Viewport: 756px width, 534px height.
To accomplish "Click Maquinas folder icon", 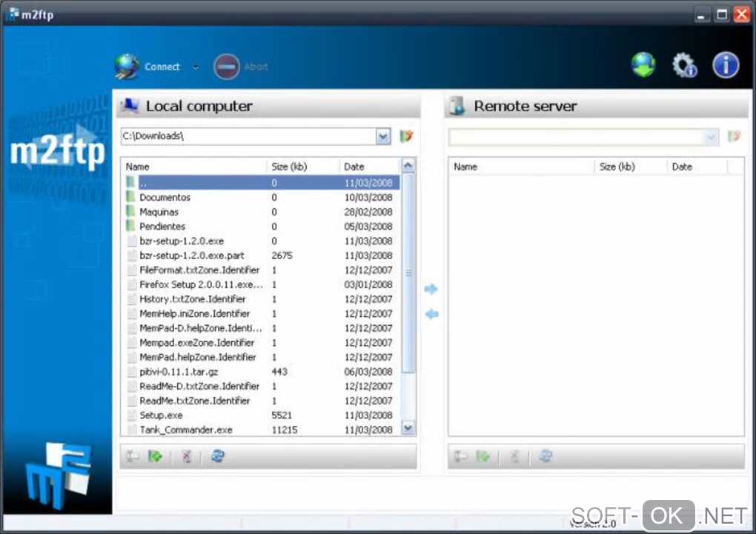I will coord(130,211).
